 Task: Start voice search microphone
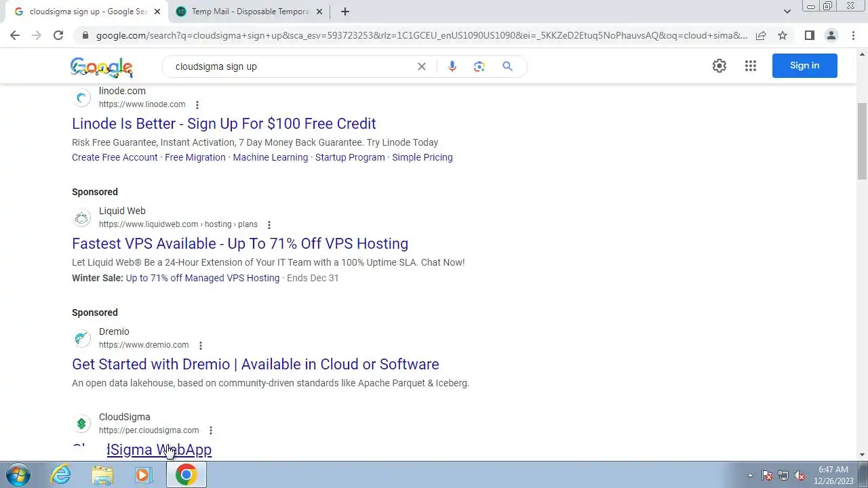452,66
